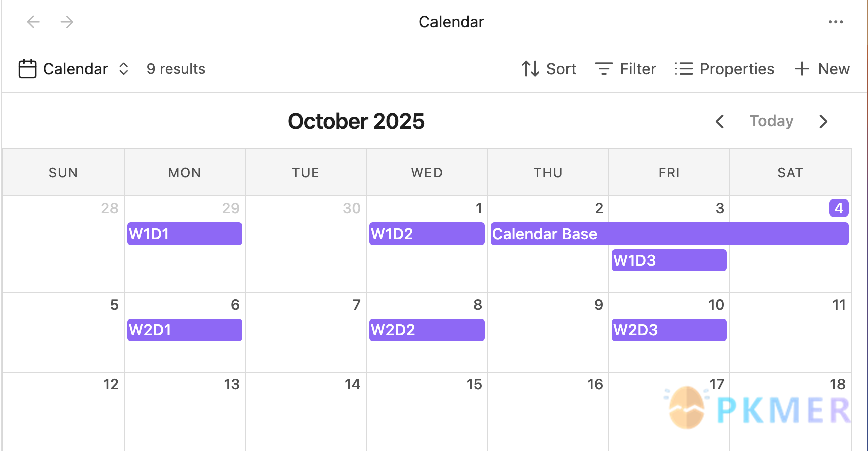Select the W1D3 event on October 3
The height and width of the screenshot is (451, 868).
[669, 260]
